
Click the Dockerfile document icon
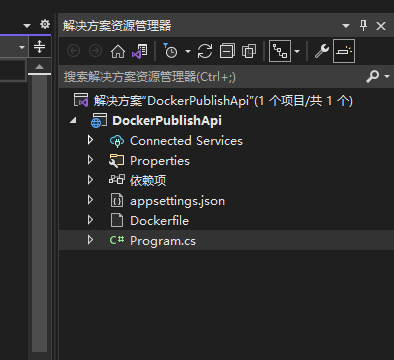[x=117, y=220]
